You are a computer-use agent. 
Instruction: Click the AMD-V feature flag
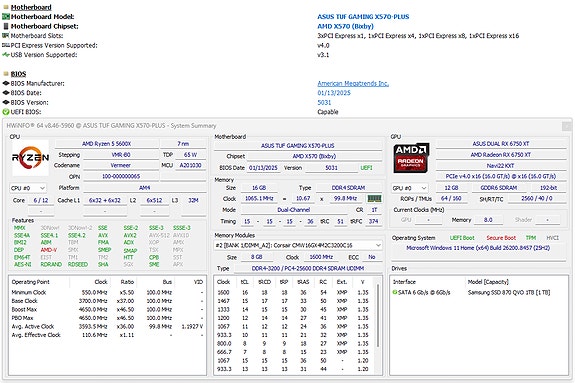pyautogui.click(x=49, y=250)
